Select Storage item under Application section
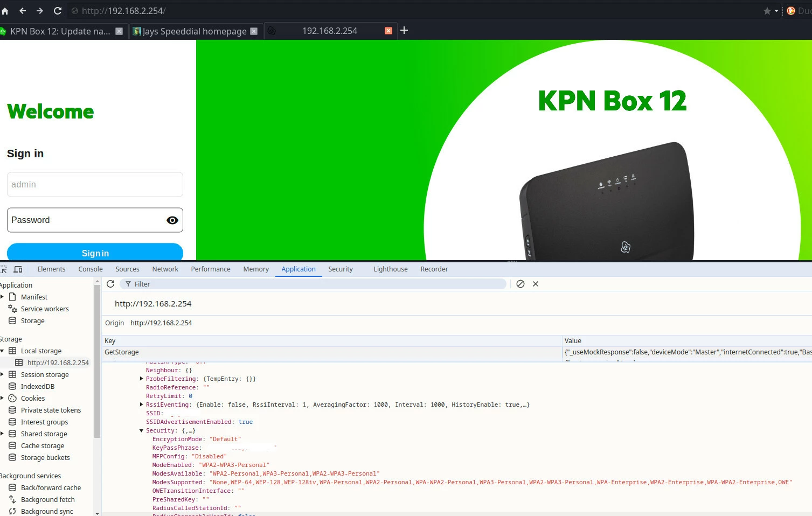The width and height of the screenshot is (812, 516). click(32, 320)
